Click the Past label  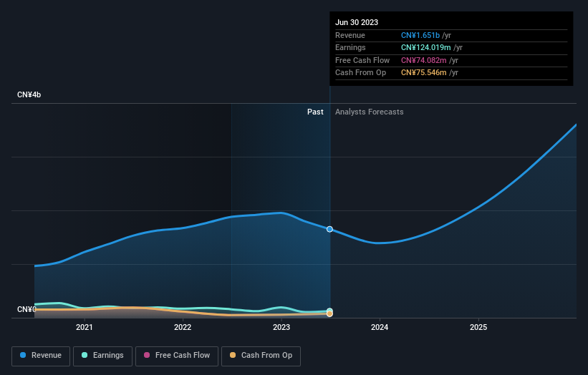[315, 112]
